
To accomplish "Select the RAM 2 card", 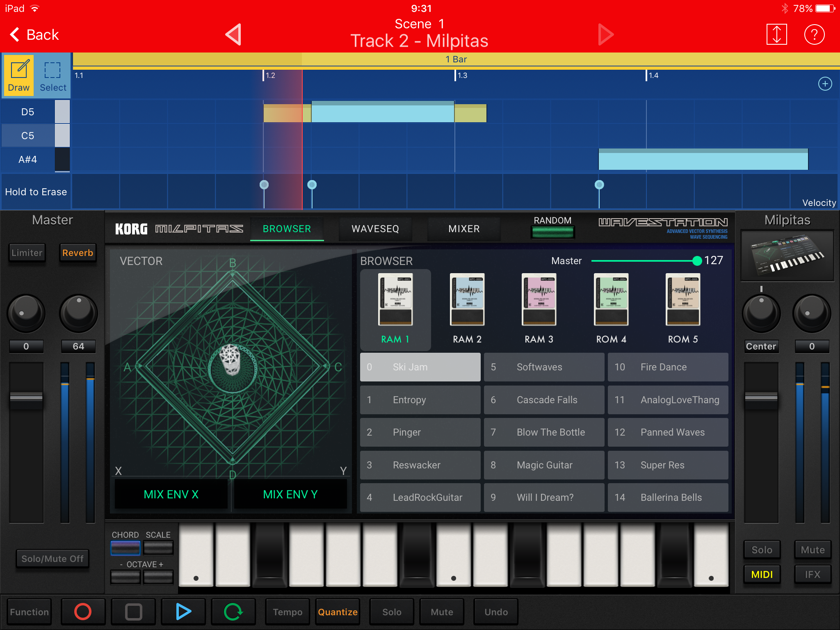I will (x=467, y=310).
